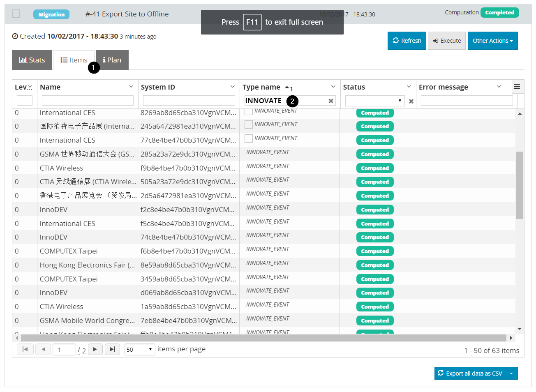Click the Error message filter input field
The height and width of the screenshot is (392, 536).
pyautogui.click(x=467, y=101)
